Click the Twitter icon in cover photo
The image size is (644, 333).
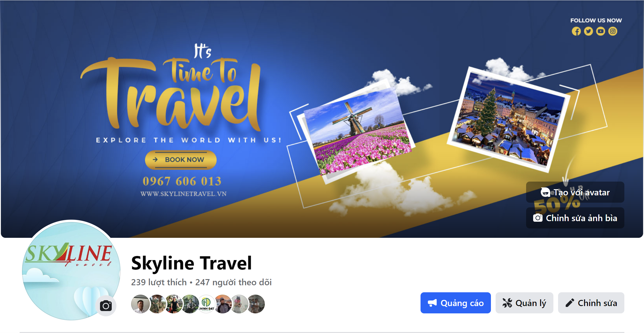(588, 31)
